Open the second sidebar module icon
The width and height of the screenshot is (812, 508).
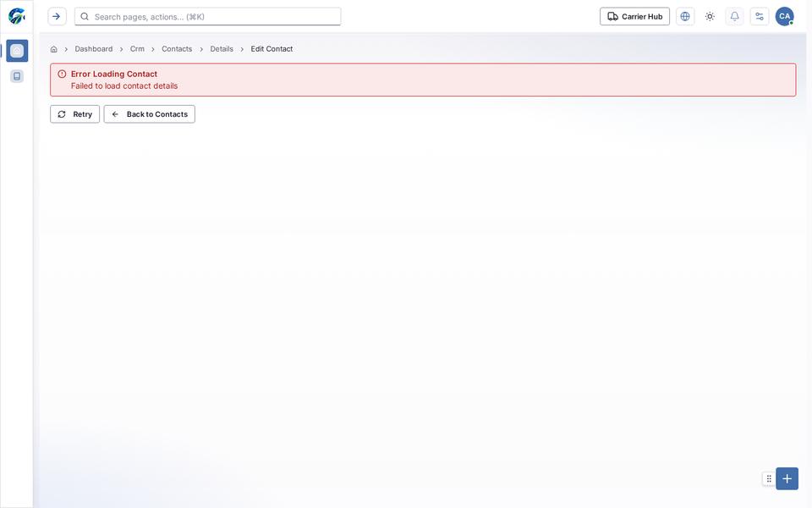pyautogui.click(x=17, y=76)
